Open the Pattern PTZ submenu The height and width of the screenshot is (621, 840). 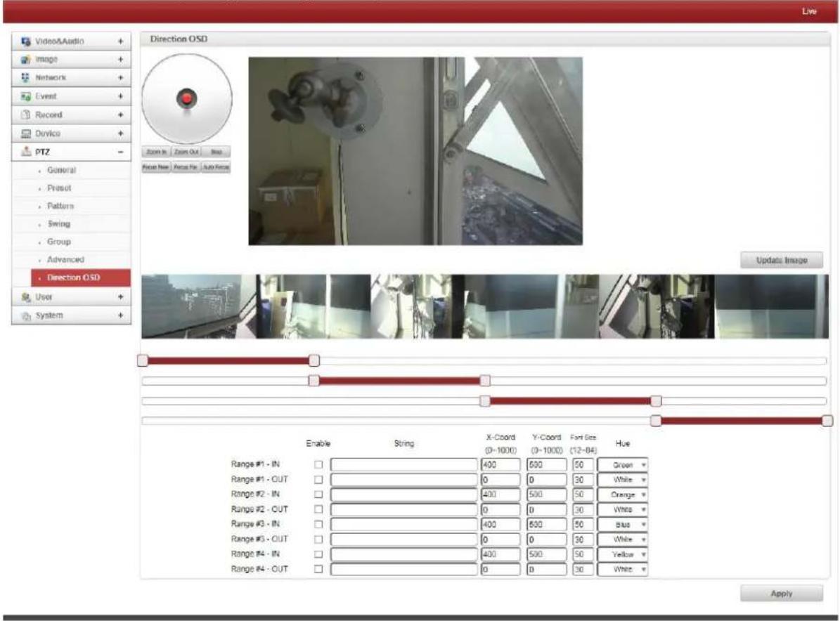pyautogui.click(x=60, y=206)
